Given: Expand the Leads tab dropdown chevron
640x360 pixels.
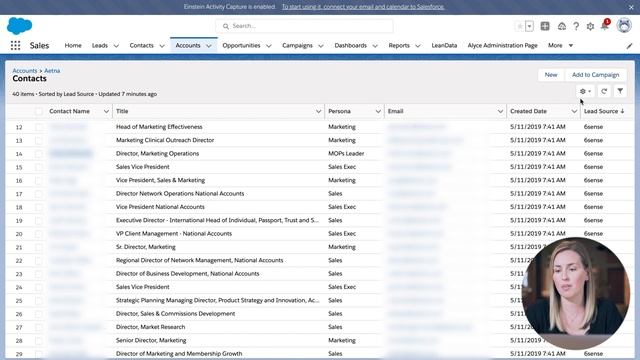Looking at the screenshot, I should pyautogui.click(x=116, y=46).
